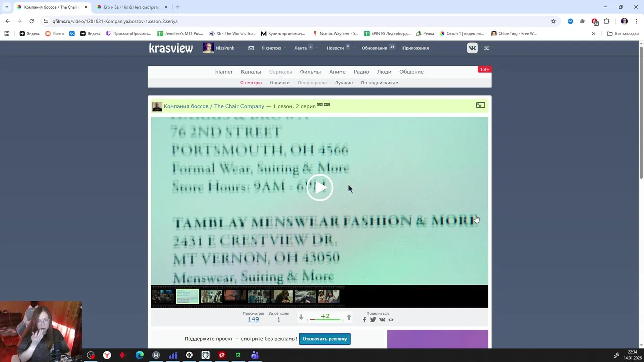Screen dimensions: 644x362
Task: Switch to Каналы section
Action: pos(251,72)
